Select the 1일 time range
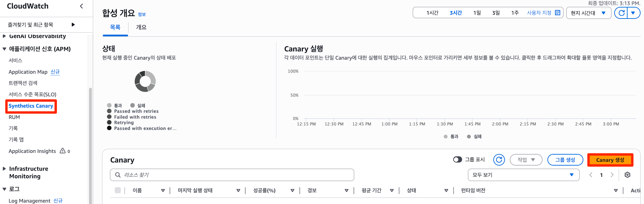The width and height of the screenshot is (644, 204). pos(477,13)
